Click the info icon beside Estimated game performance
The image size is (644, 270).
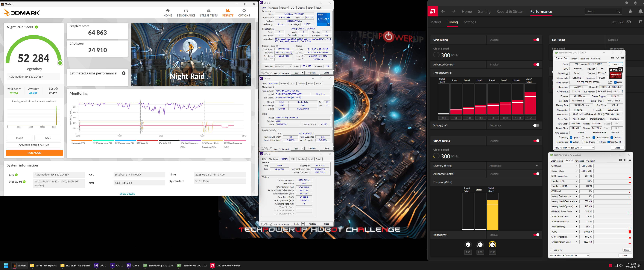pos(124,73)
